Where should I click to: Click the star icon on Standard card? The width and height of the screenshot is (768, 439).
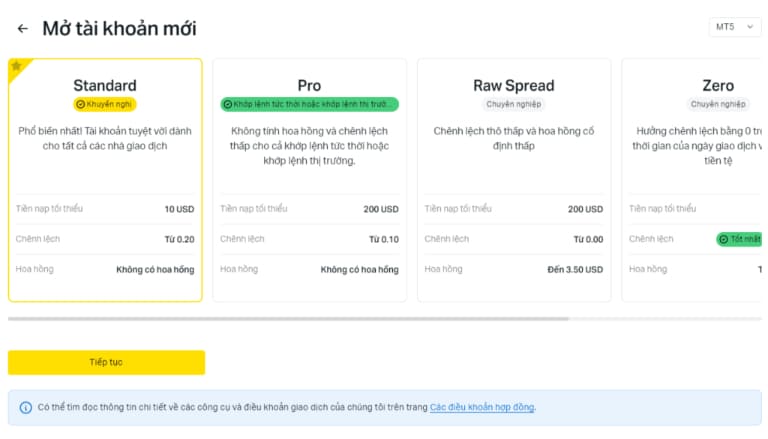pos(16,66)
